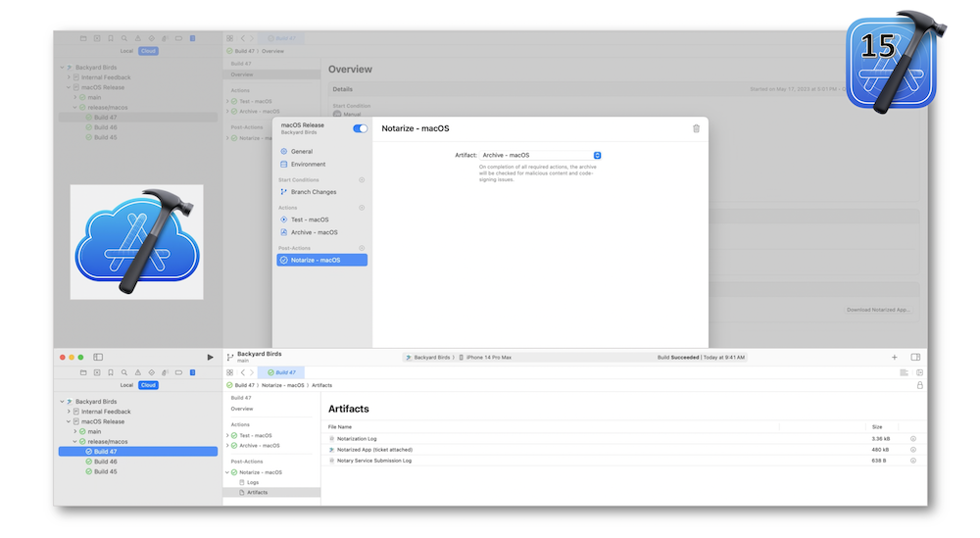Image resolution: width=980 pixels, height=538 pixels.
Task: Click iPhone 14 Pro Max destination selector
Action: [486, 358]
